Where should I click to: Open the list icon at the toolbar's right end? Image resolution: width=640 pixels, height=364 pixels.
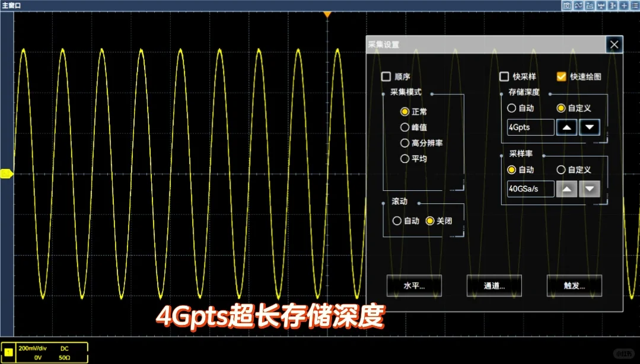(633, 5)
